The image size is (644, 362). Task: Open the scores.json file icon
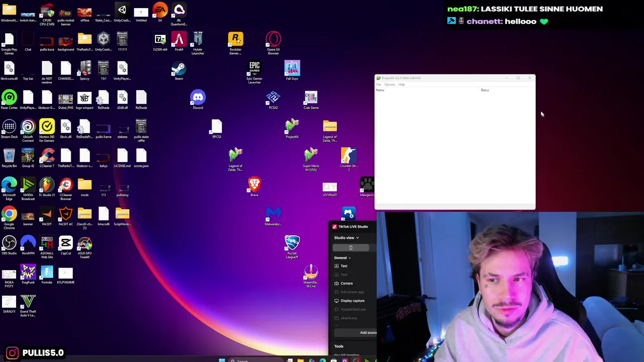click(141, 158)
